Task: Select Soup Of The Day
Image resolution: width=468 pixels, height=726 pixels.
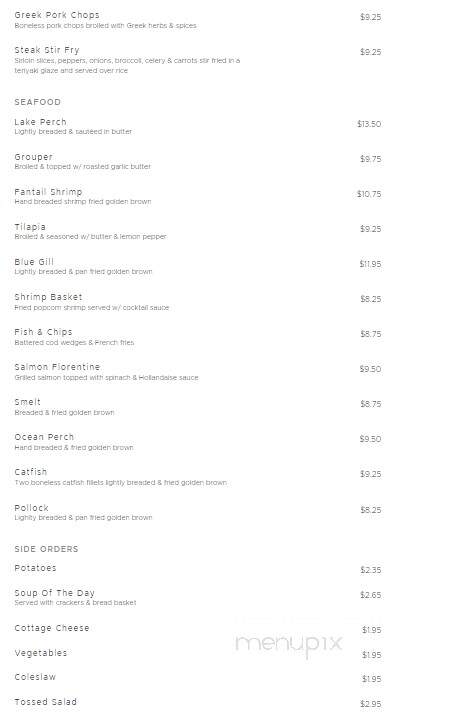Action: click(54, 593)
